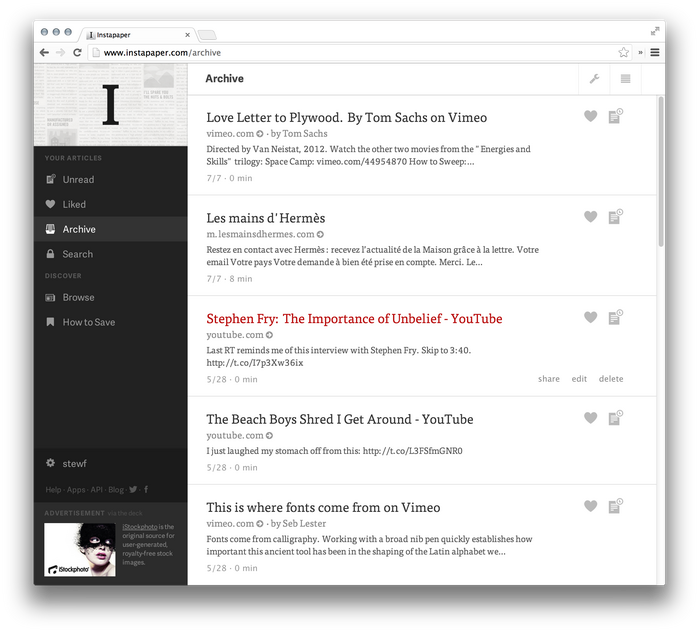
Task: Bookmark the page with the star icon
Action: (x=623, y=53)
